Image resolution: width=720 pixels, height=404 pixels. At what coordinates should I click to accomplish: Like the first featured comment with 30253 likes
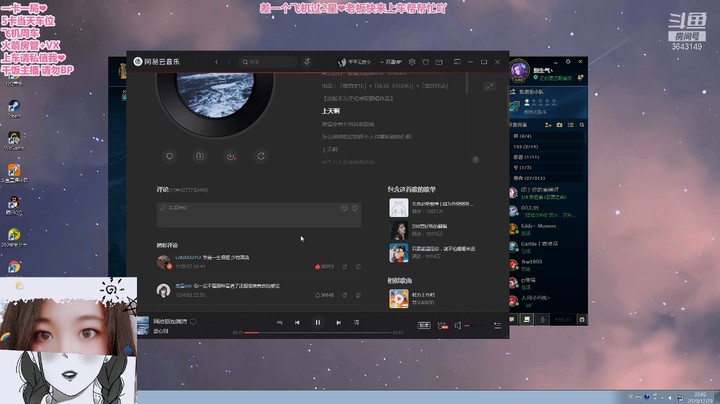click(x=324, y=266)
